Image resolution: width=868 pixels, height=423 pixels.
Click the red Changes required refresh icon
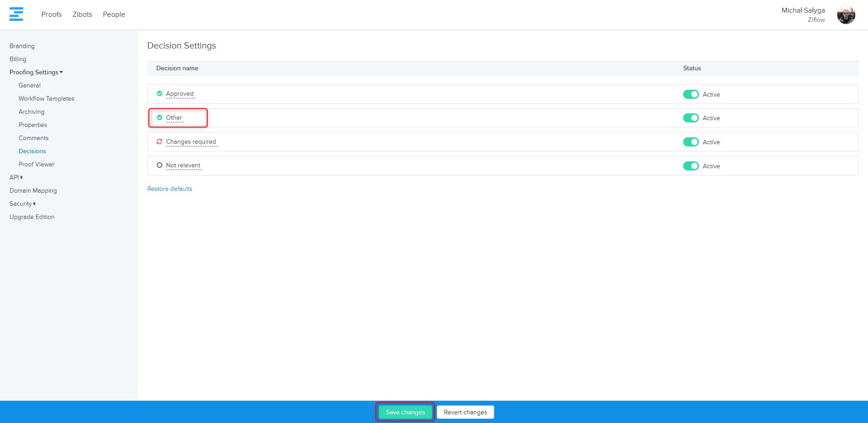tap(159, 141)
